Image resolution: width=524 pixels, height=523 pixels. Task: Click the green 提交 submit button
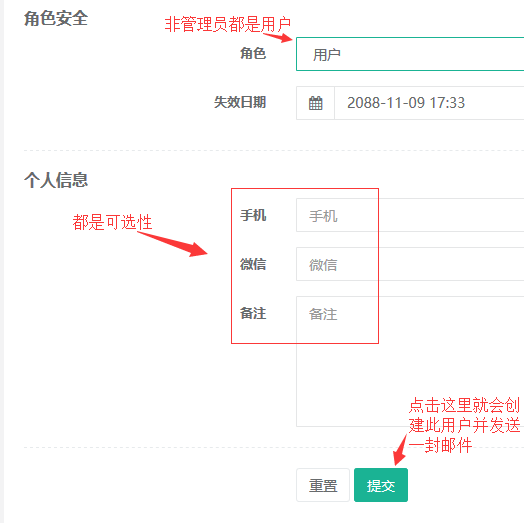tap(381, 485)
